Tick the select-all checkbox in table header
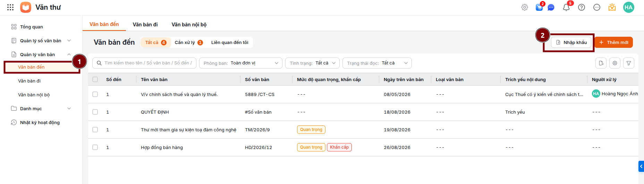Screen dimensions: 644x184 pos(95,79)
